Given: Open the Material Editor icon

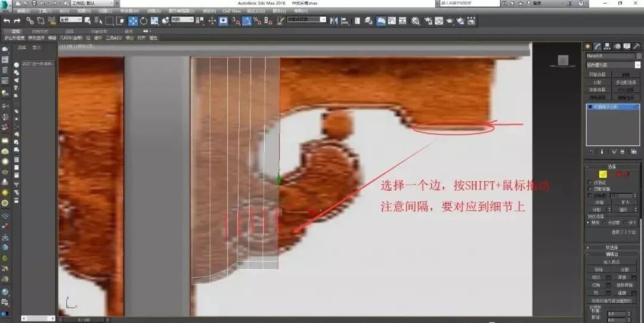Looking at the screenshot, I should (x=416, y=20).
